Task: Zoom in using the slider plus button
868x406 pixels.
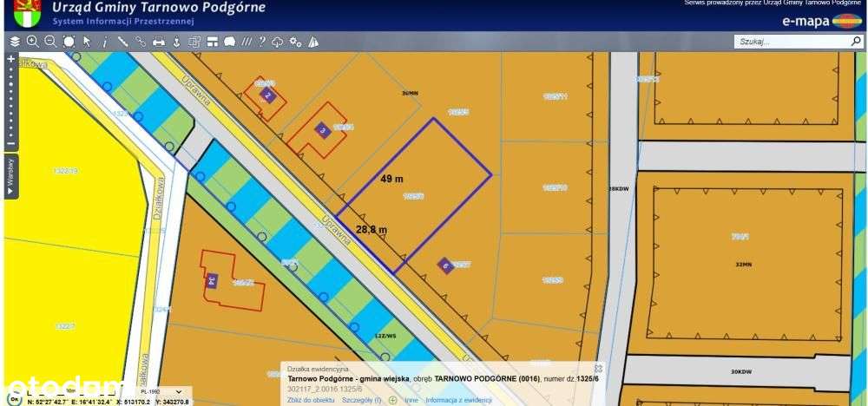Action: tap(10, 59)
